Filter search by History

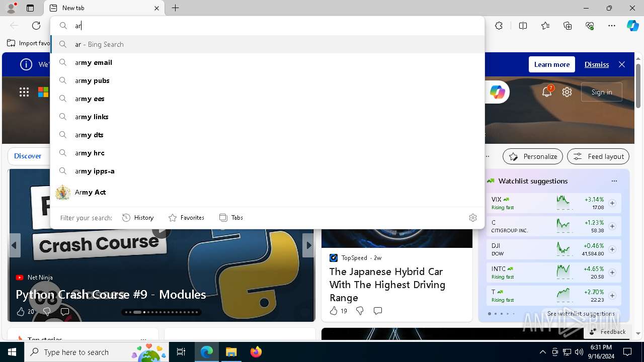[x=138, y=218]
